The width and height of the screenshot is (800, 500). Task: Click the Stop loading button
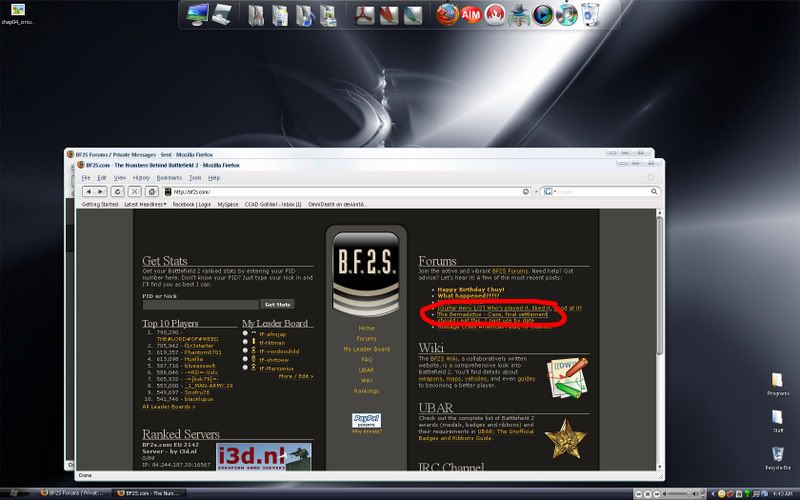pos(135,191)
